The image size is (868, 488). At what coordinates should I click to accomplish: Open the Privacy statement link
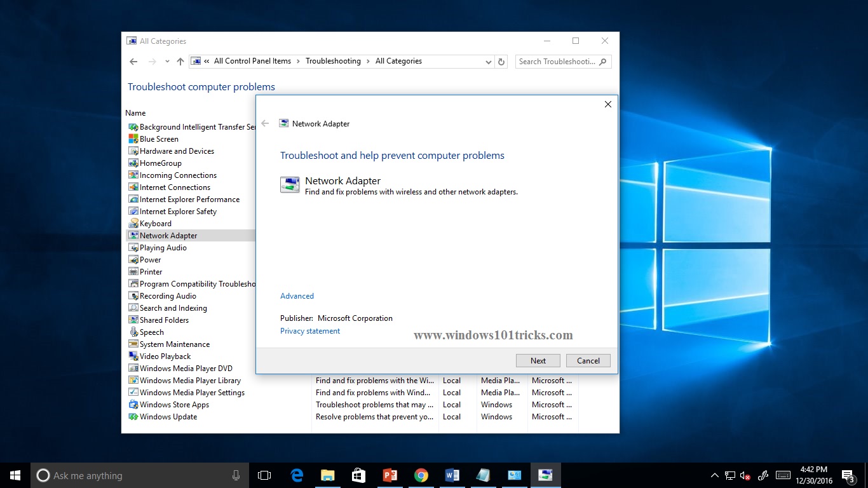point(309,330)
